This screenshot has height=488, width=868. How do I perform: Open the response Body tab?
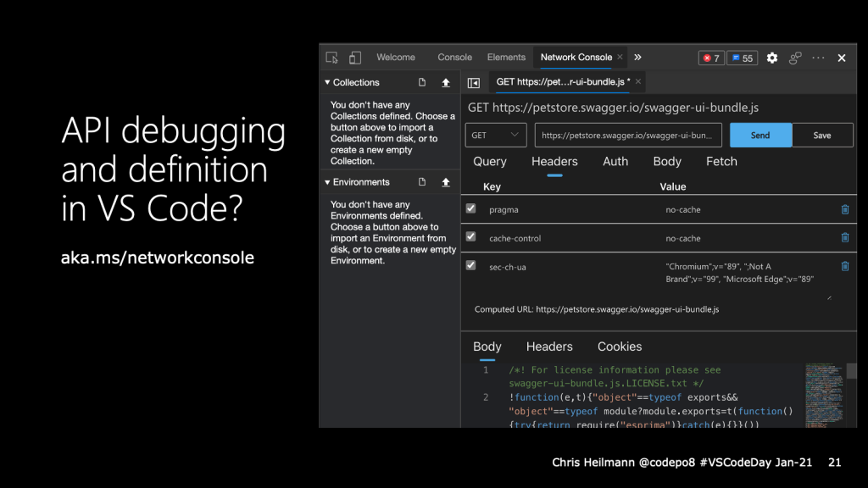pos(487,347)
